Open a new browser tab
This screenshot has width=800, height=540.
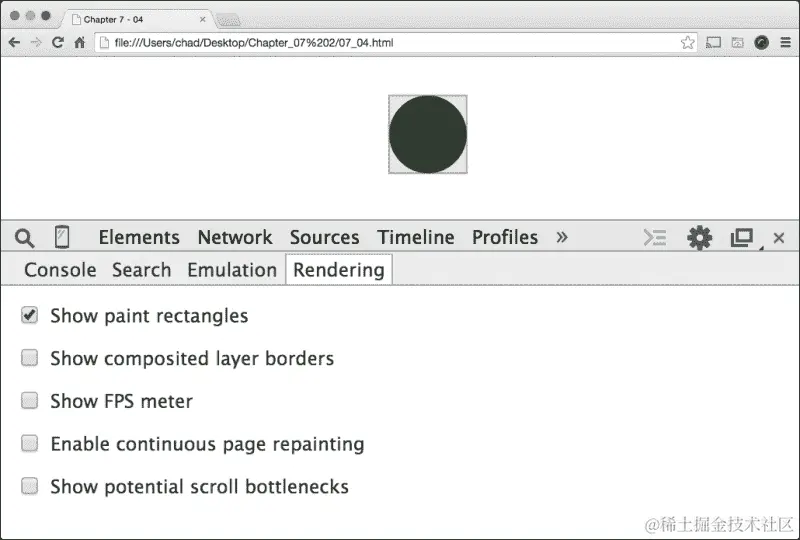228,20
